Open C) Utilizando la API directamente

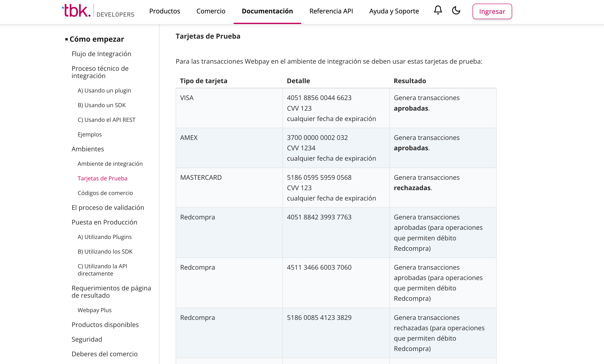tap(102, 270)
